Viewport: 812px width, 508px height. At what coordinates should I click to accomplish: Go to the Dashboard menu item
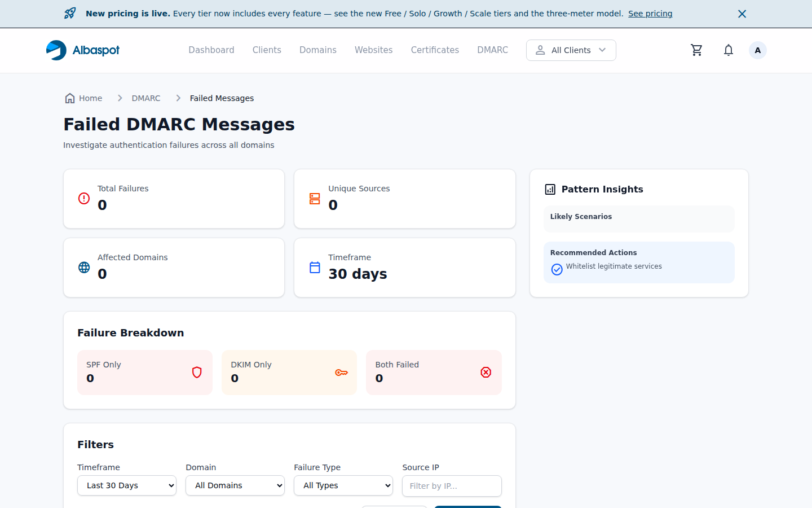[211, 50]
